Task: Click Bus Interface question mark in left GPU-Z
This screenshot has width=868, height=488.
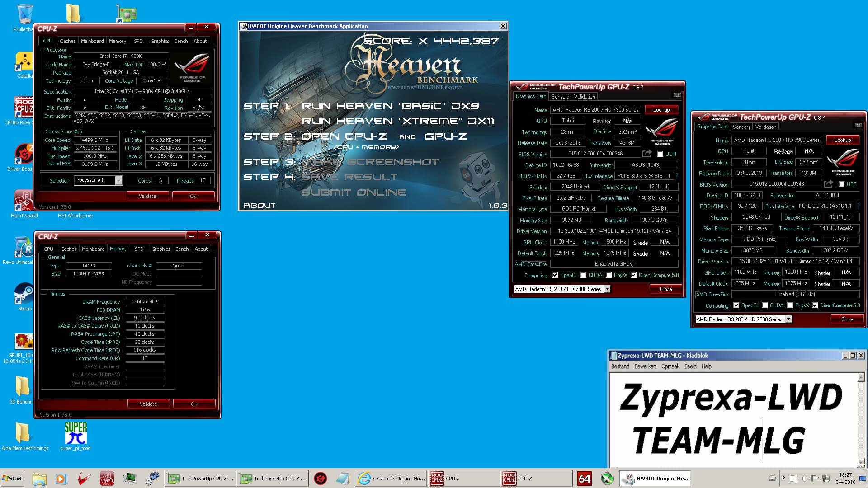Action: pyautogui.click(x=677, y=176)
